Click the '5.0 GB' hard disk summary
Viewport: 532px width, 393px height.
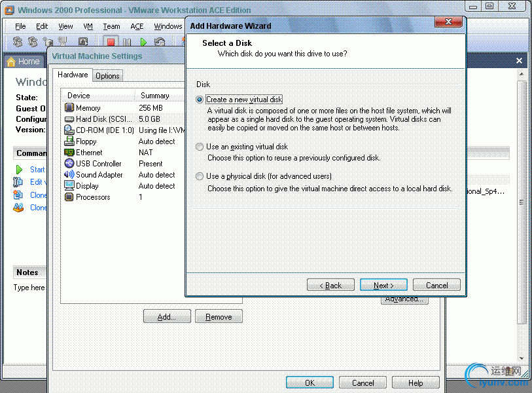point(149,119)
